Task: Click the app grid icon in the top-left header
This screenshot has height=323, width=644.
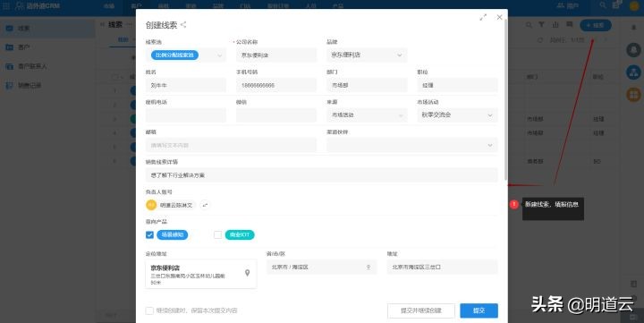Action: pyautogui.click(x=6, y=5)
